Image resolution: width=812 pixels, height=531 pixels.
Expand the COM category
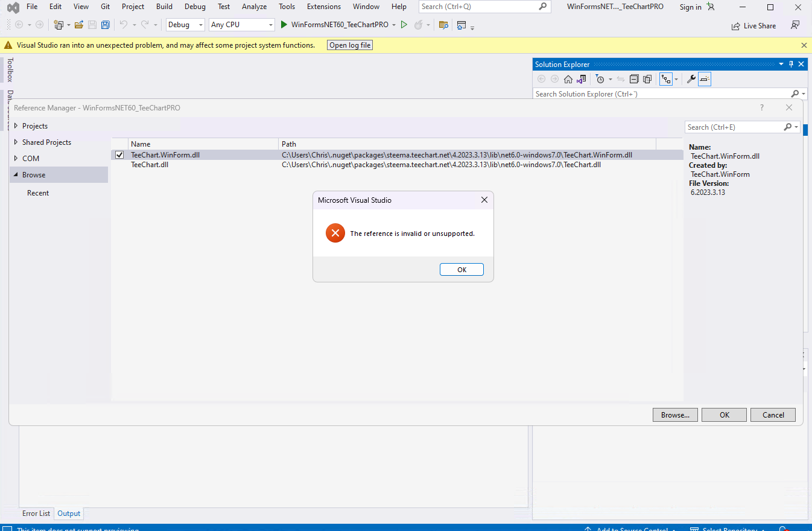pos(16,158)
